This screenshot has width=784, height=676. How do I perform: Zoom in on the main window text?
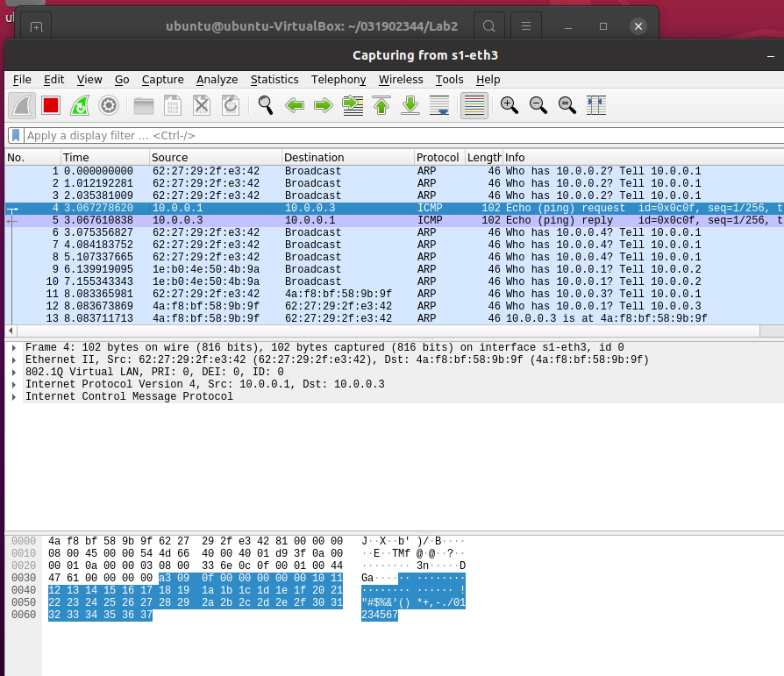click(509, 105)
